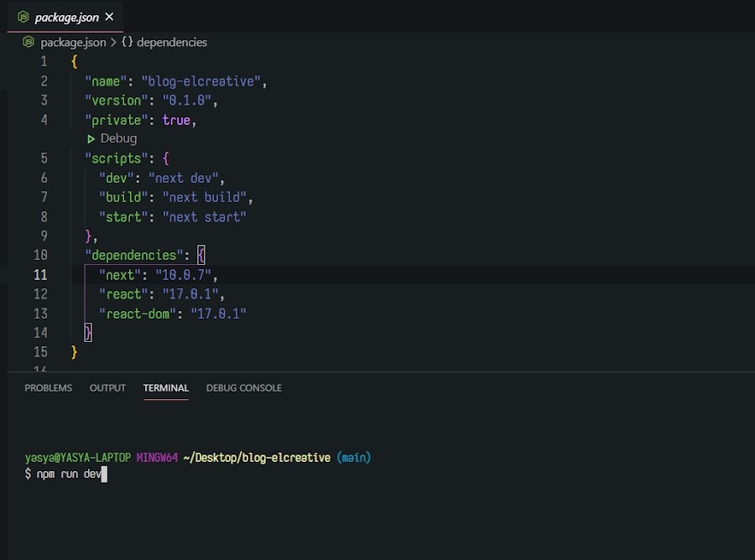Close the package.json editor tab

click(x=109, y=17)
